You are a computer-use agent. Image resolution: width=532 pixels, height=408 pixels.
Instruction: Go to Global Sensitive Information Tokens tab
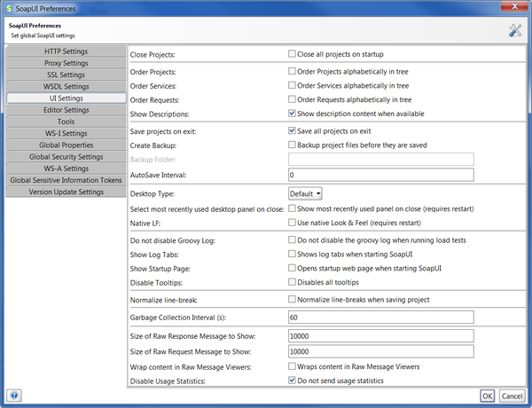pos(66,180)
